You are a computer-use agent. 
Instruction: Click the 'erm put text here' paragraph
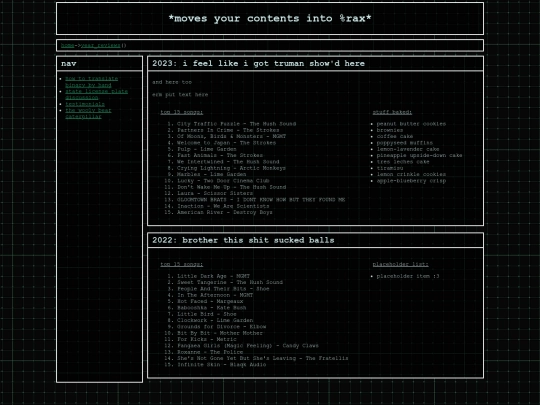tap(180, 94)
